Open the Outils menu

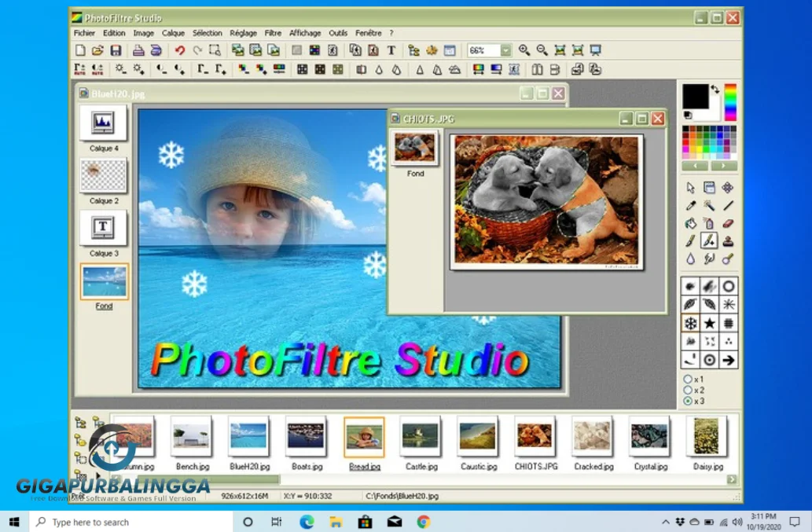[x=338, y=32]
